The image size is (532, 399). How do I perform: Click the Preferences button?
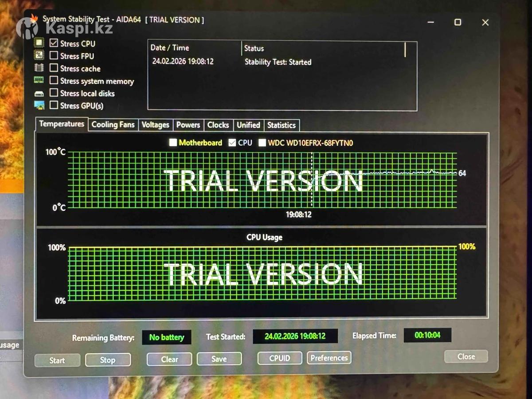pyautogui.click(x=329, y=358)
